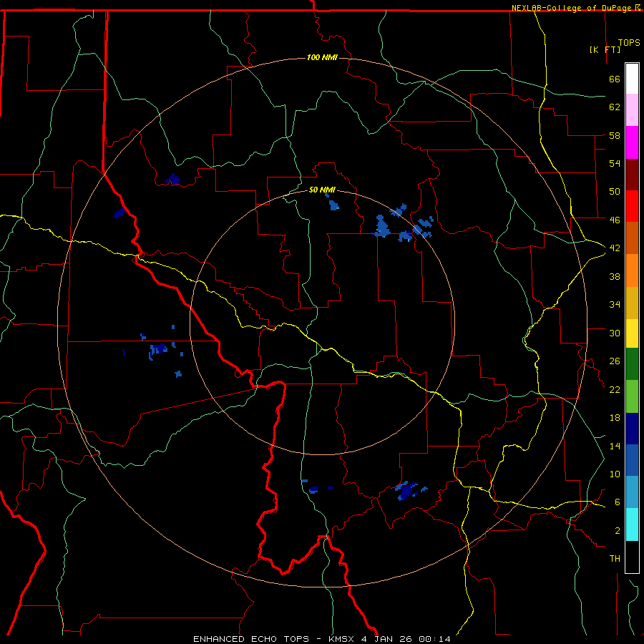Select the 10 legend value
644x644 pixels.
(615, 474)
